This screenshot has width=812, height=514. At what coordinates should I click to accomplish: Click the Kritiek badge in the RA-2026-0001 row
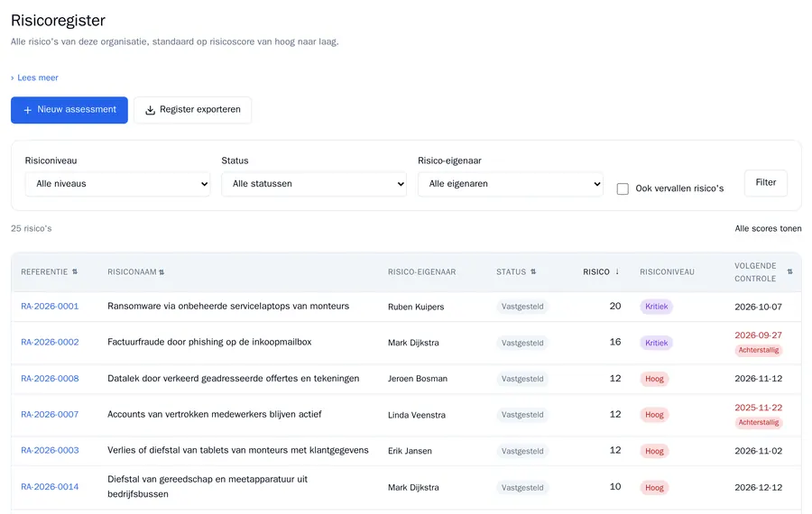pyautogui.click(x=656, y=307)
